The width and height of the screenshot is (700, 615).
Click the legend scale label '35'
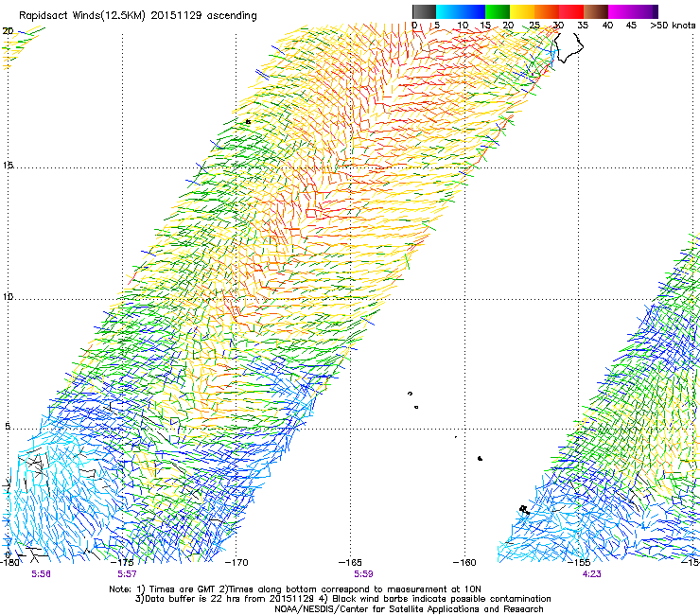click(x=583, y=26)
